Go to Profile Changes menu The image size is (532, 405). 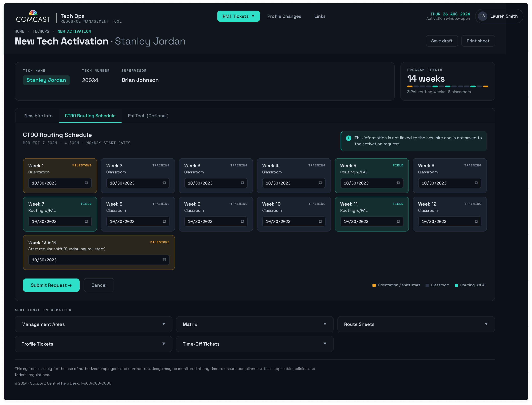coord(284,16)
